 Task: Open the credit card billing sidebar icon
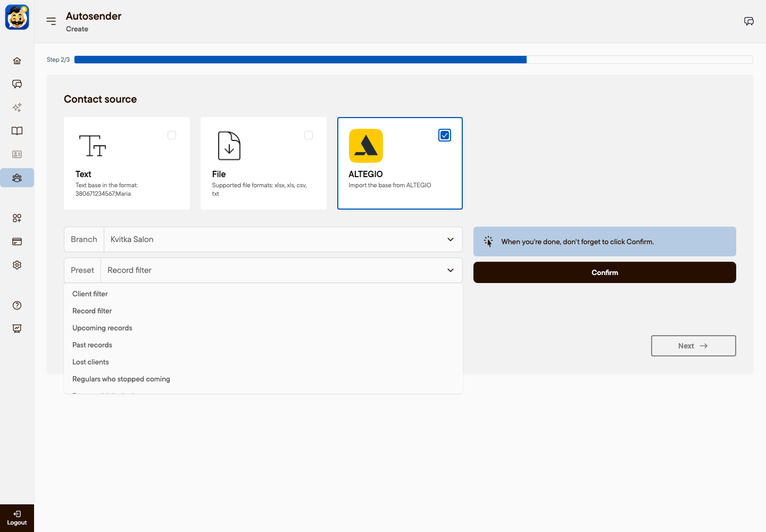[17, 242]
